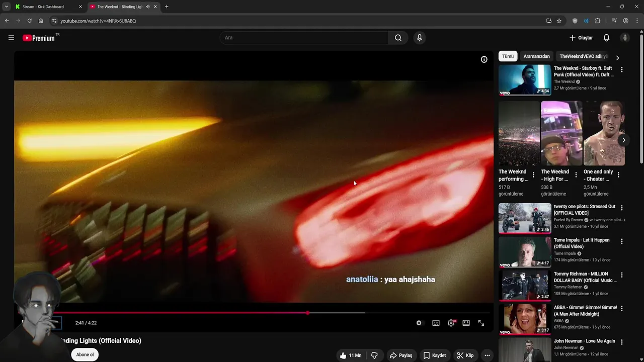
Task: Start voice search with the microphone icon
Action: pos(419,38)
